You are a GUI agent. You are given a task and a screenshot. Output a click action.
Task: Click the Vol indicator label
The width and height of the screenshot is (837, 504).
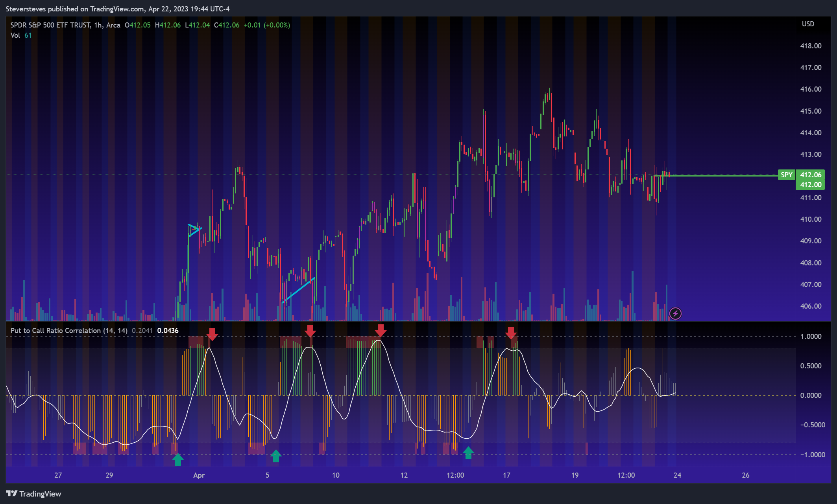click(15, 35)
